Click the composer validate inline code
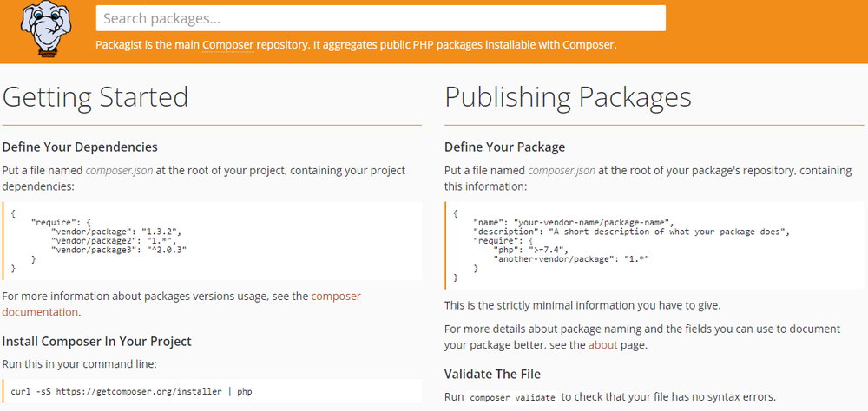 (512, 397)
